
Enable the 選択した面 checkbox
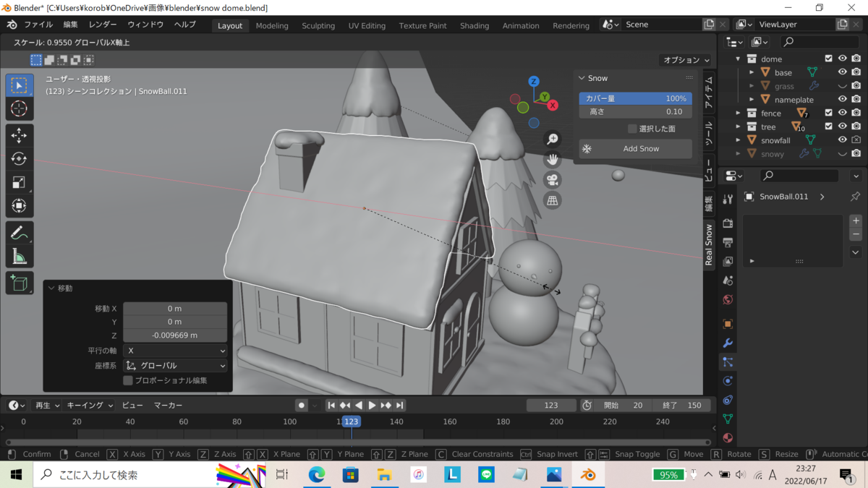coord(632,129)
